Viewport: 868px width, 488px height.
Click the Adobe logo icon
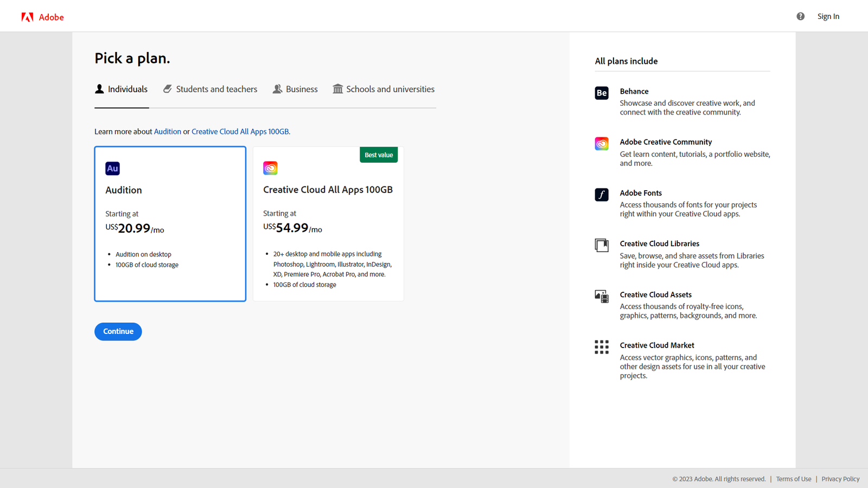click(27, 17)
